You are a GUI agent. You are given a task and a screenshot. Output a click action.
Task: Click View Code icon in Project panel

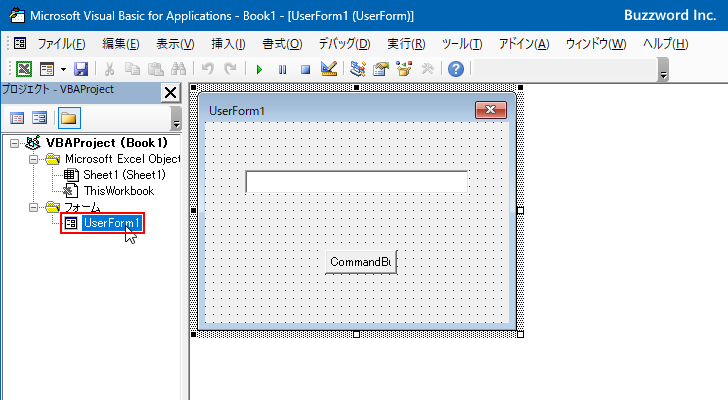(17, 118)
